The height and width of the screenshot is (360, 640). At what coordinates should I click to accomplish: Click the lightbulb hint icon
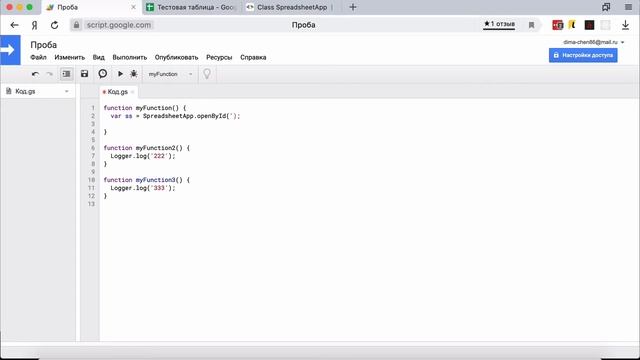[x=207, y=74]
